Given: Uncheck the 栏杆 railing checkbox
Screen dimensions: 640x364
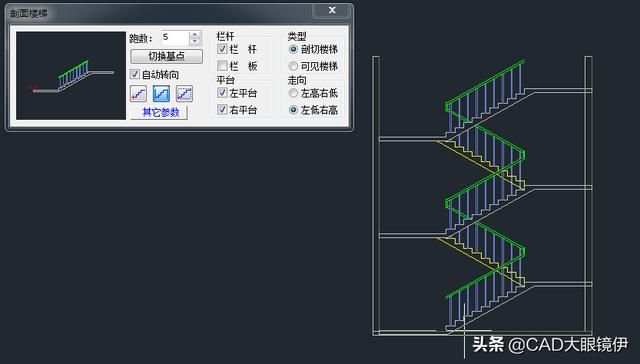Looking at the screenshot, I should tap(222, 49).
